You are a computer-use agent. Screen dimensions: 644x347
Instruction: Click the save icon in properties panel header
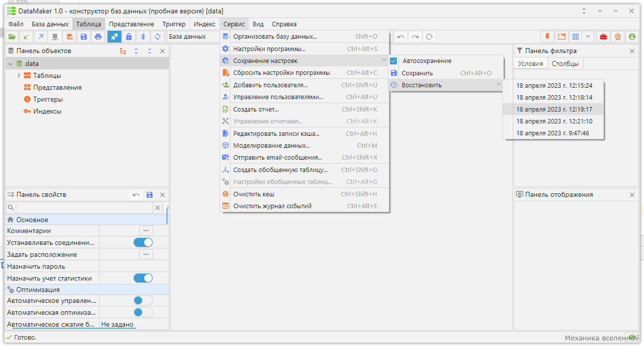[x=150, y=195]
